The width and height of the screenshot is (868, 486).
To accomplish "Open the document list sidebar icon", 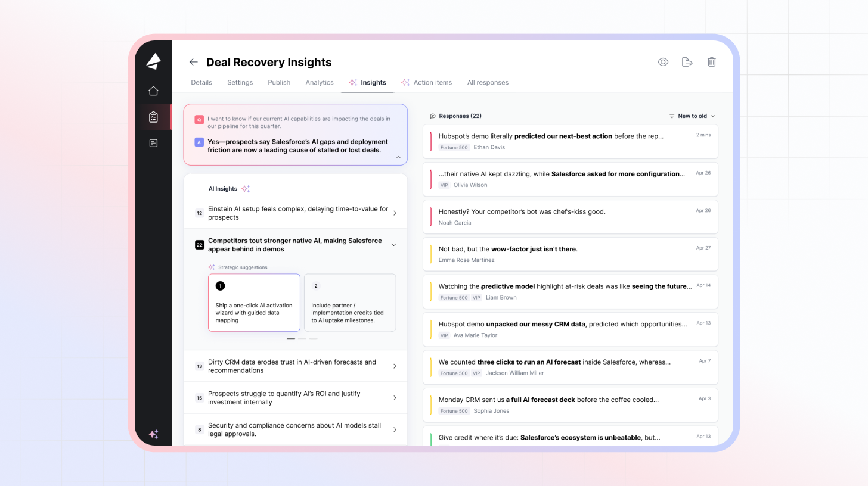I will coord(153,143).
